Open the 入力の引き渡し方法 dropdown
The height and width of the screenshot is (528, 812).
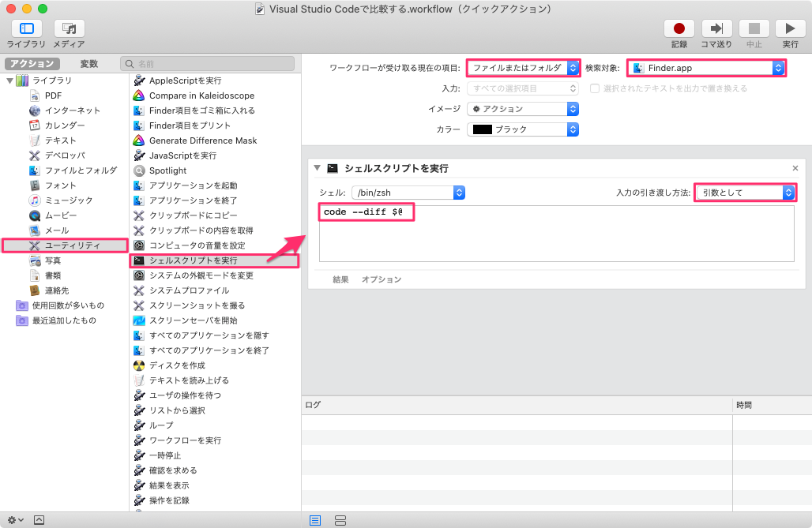[743, 192]
